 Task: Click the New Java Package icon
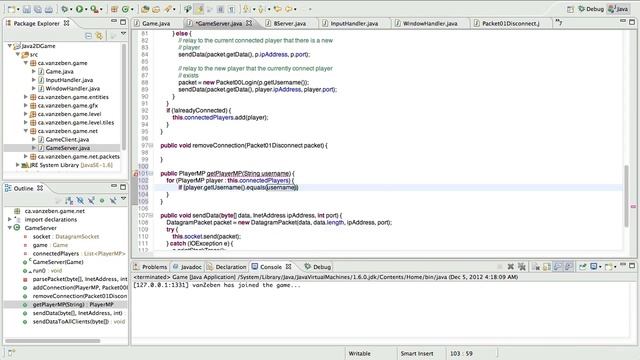click(x=114, y=9)
